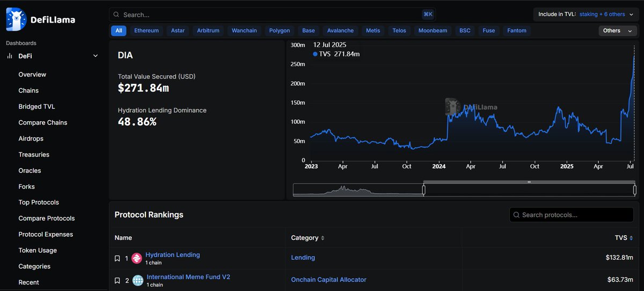Viewport: 644px width, 291px height.
Task: Filter by Arbitrum chain
Action: click(208, 31)
